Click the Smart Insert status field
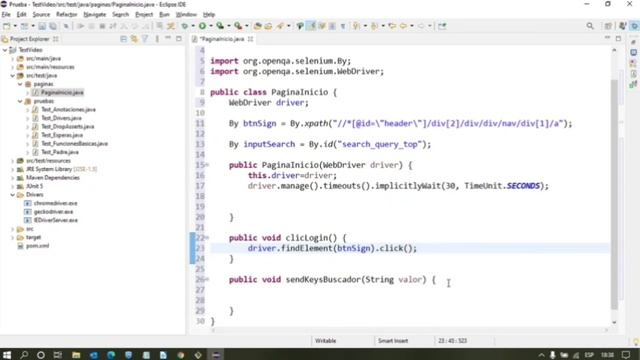Screen dimensions: 640x360 pos(392,340)
